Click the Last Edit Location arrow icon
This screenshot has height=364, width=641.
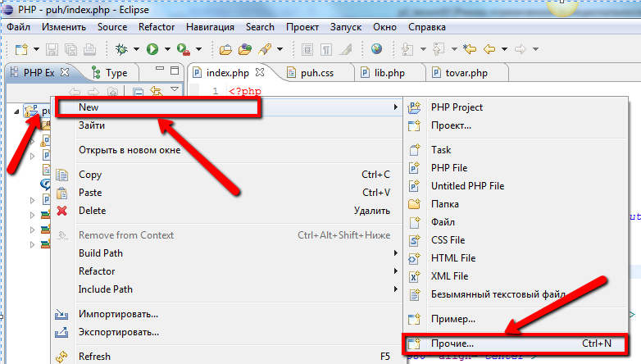(470, 49)
